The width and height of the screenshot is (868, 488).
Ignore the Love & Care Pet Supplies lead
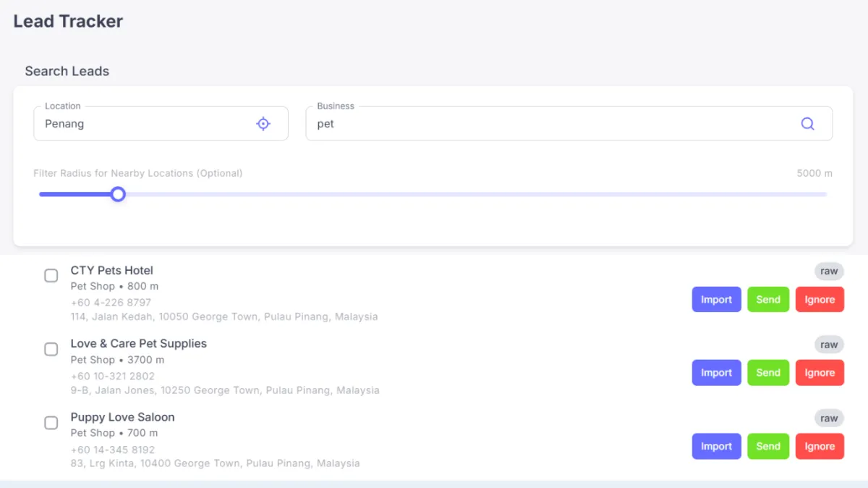820,373
